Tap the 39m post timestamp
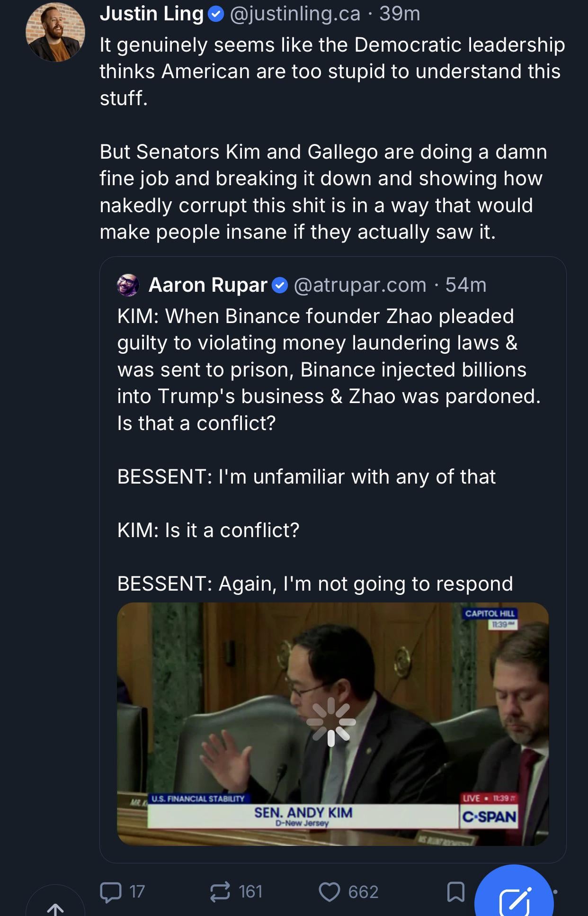 coord(400,14)
